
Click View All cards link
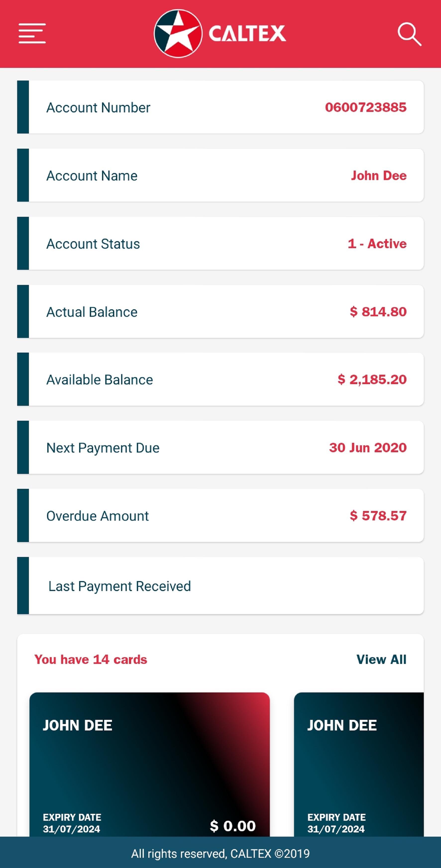[381, 659]
